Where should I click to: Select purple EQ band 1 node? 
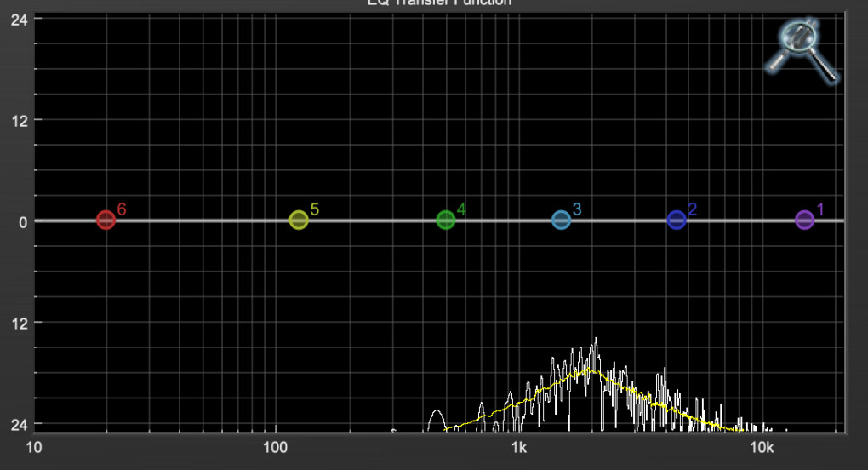804,221
